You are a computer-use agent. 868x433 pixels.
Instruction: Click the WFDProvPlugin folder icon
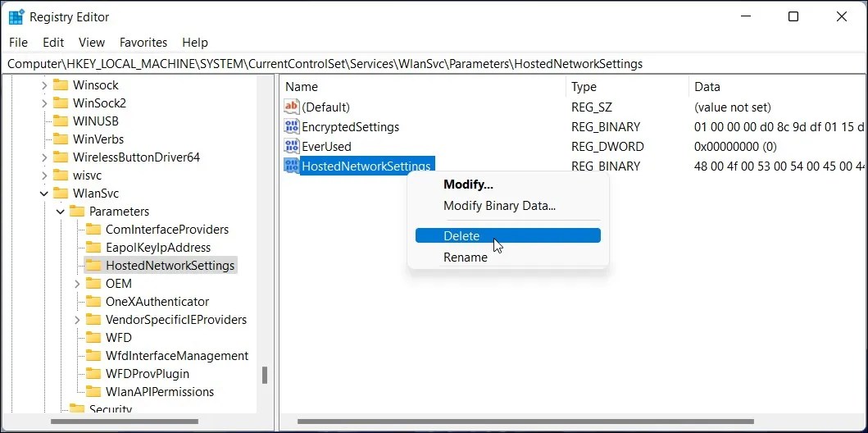pyautogui.click(x=93, y=374)
